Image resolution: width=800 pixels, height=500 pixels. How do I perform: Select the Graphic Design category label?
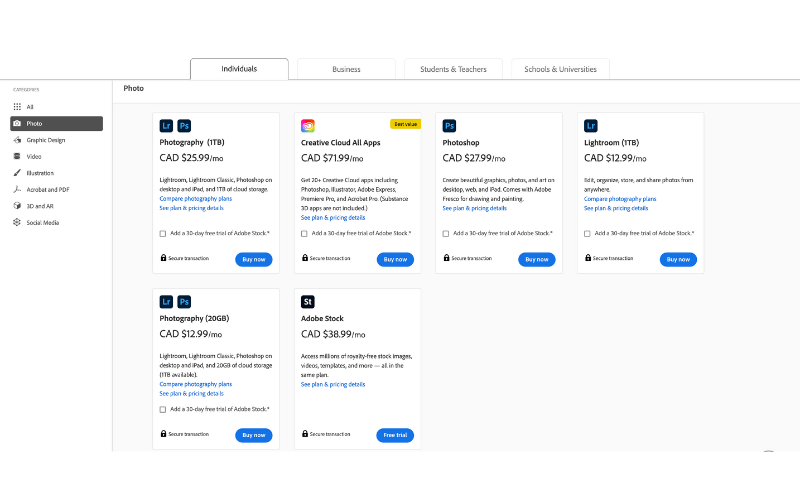point(46,140)
